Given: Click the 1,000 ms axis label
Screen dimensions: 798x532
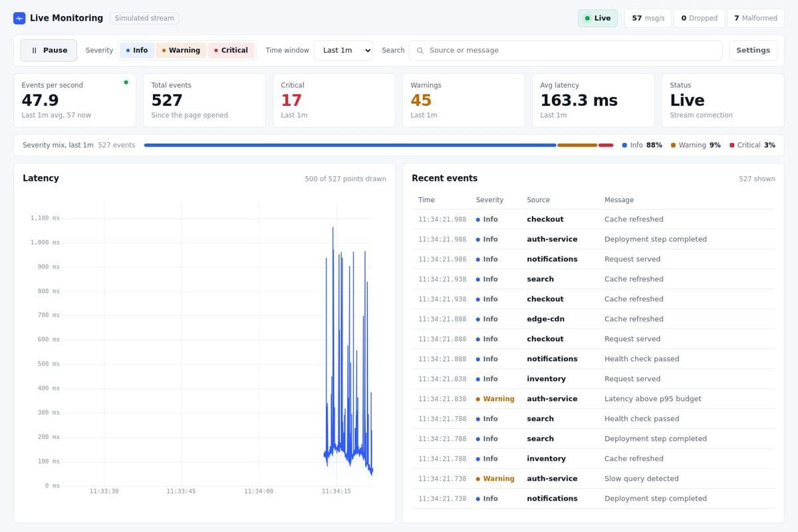Looking at the screenshot, I should [45, 242].
